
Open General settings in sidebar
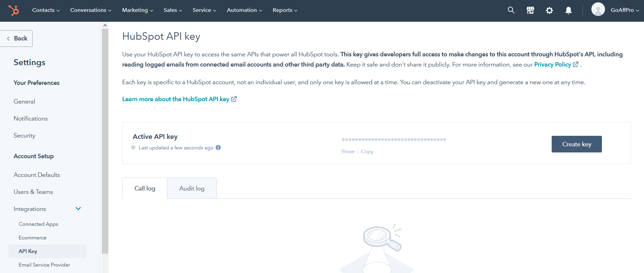click(x=24, y=102)
